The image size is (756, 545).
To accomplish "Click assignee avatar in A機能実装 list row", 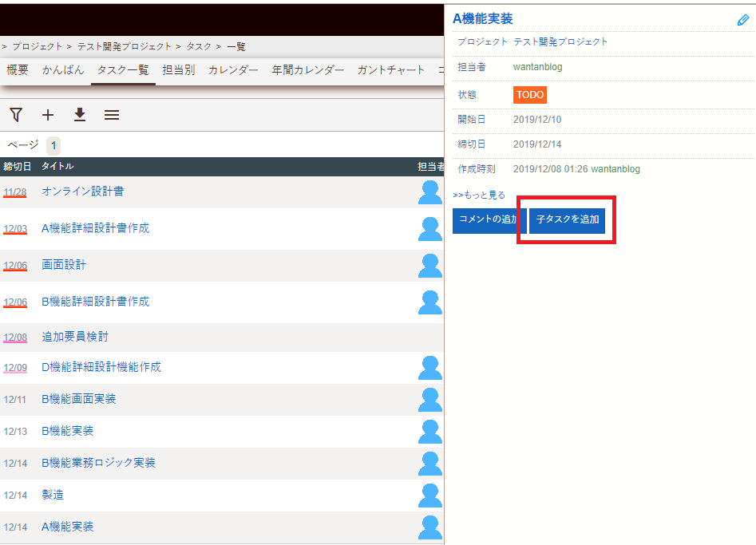I will [x=430, y=527].
